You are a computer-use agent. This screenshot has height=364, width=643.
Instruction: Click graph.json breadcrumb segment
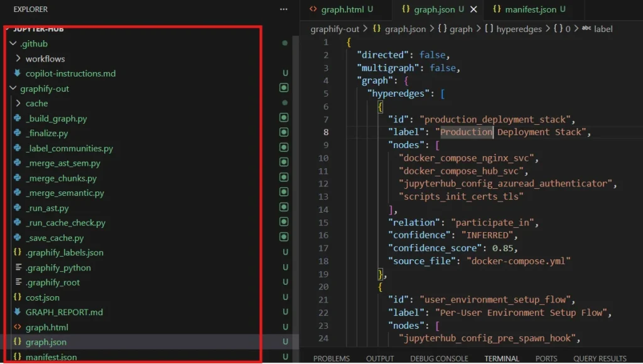(x=405, y=29)
